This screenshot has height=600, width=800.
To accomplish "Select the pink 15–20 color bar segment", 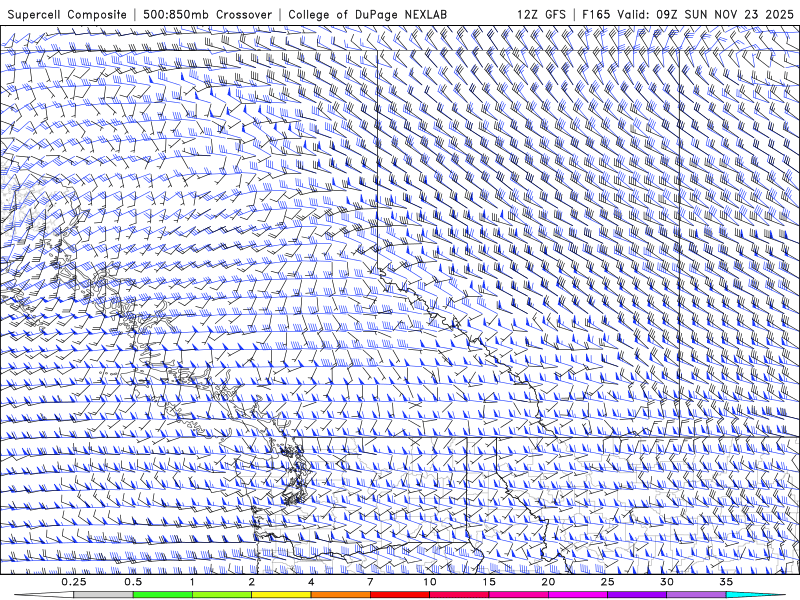I will (x=518, y=595).
